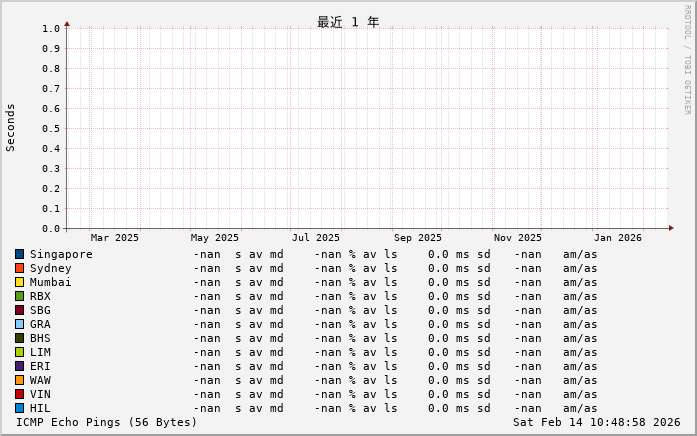Click the "Seconds" y-axis label

pyautogui.click(x=11, y=127)
